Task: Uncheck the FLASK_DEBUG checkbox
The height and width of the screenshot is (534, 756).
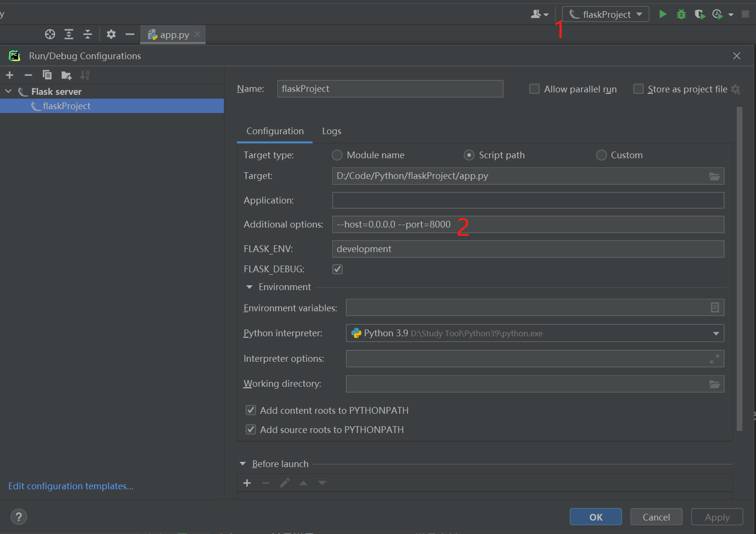Action: (x=338, y=269)
